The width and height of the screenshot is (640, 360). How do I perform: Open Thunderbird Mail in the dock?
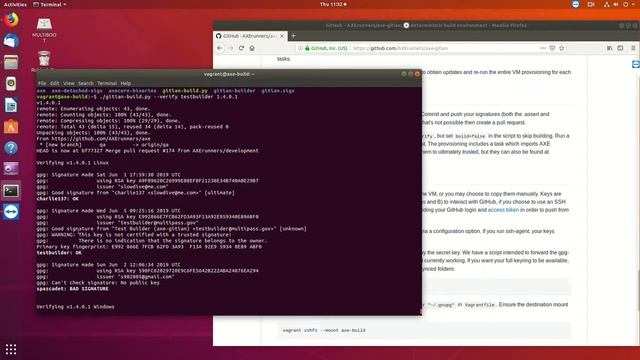[11, 41]
